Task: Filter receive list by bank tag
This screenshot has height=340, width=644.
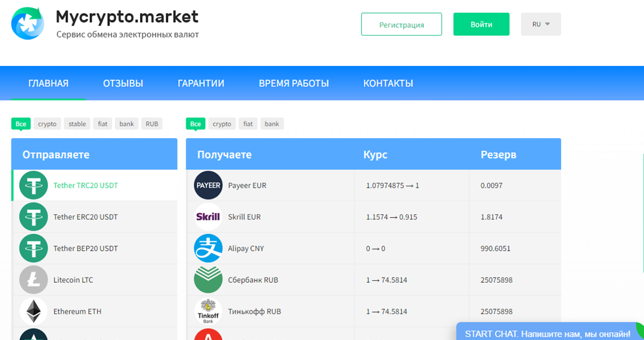Action: click(272, 124)
